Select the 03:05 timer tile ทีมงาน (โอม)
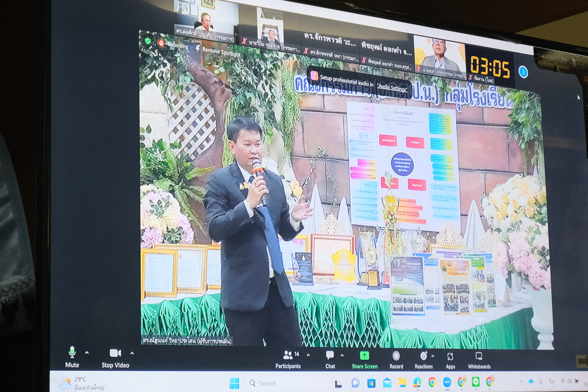588x392 pixels. 490,66
